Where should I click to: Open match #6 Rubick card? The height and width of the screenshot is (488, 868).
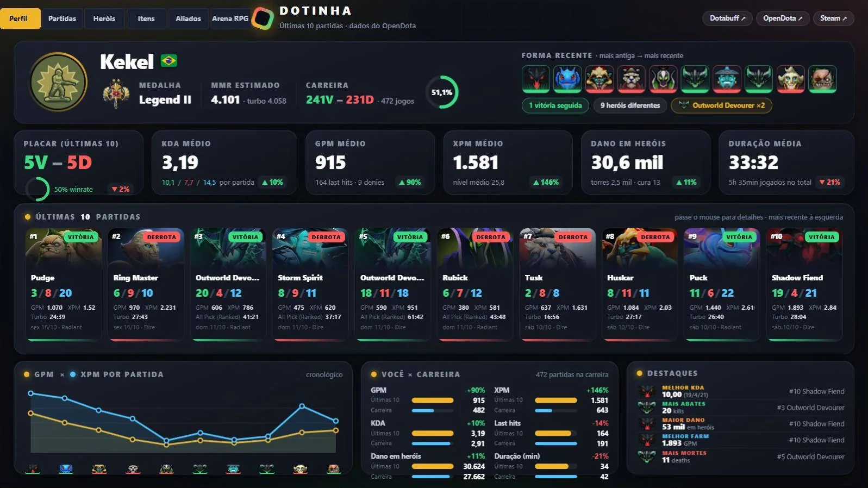coord(475,285)
